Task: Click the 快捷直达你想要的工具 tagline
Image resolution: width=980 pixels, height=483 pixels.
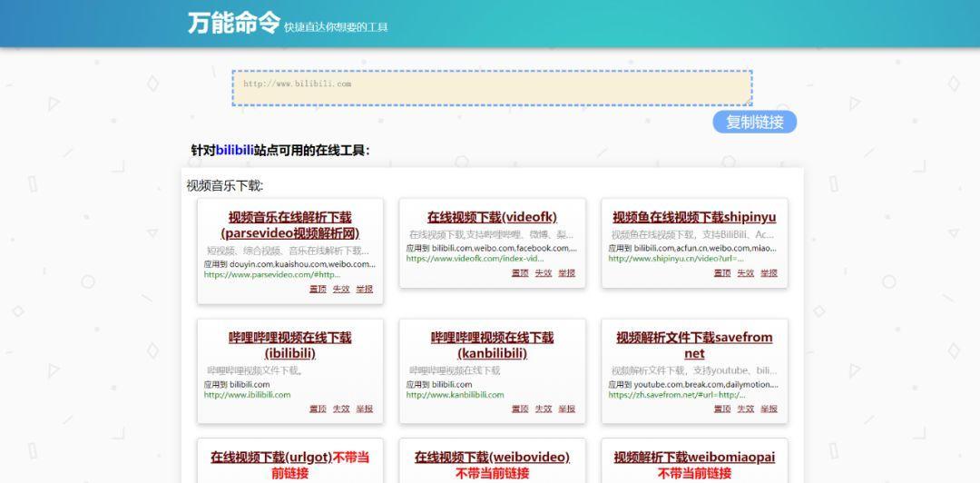Action: point(336,27)
